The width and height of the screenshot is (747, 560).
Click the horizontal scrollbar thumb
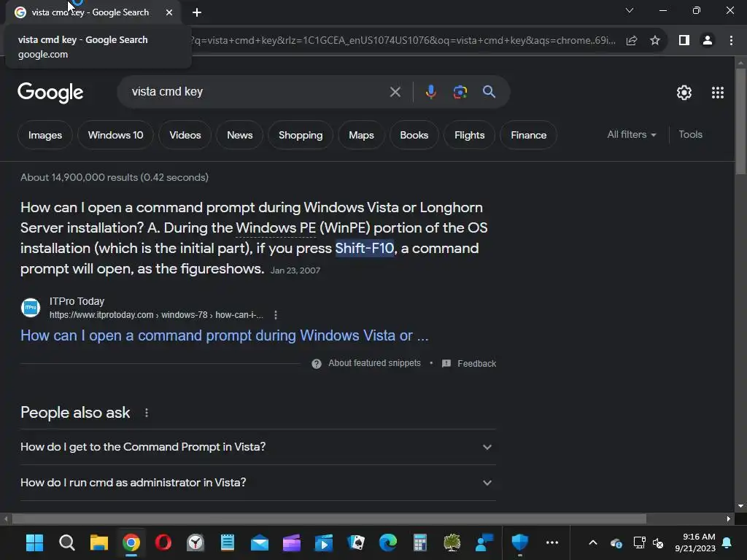pos(329,518)
